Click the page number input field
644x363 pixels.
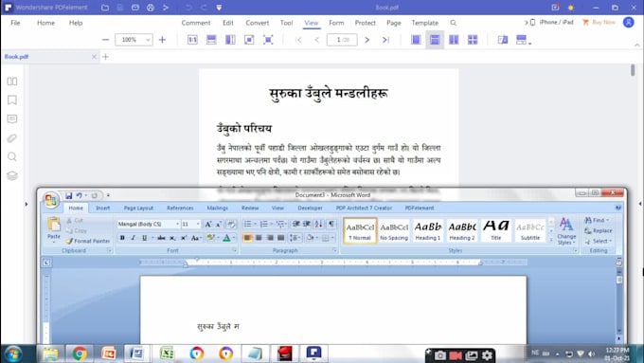click(342, 40)
